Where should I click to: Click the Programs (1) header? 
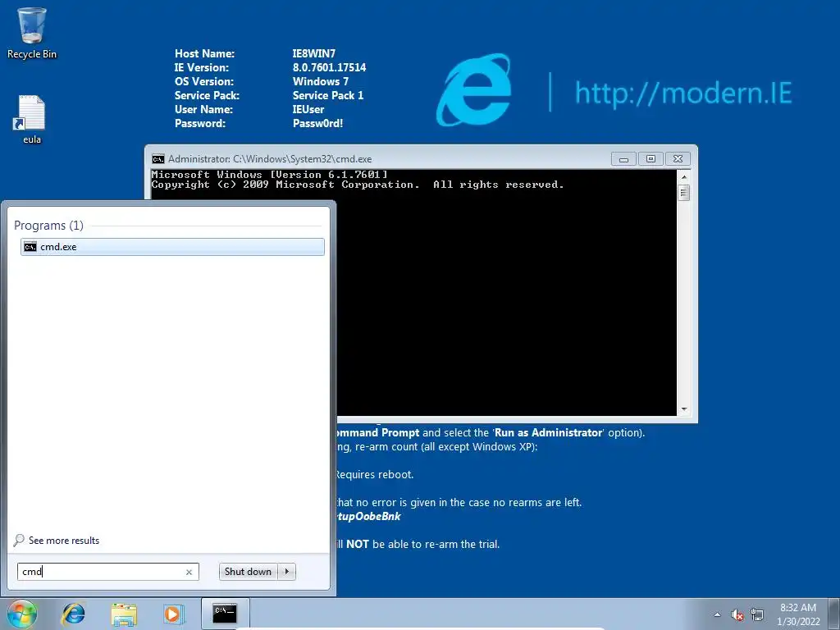tap(48, 226)
